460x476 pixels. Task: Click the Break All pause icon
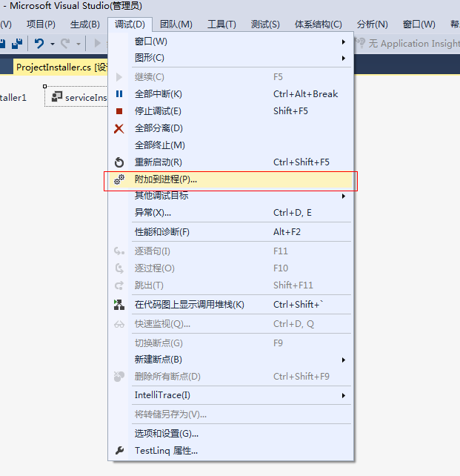click(119, 94)
